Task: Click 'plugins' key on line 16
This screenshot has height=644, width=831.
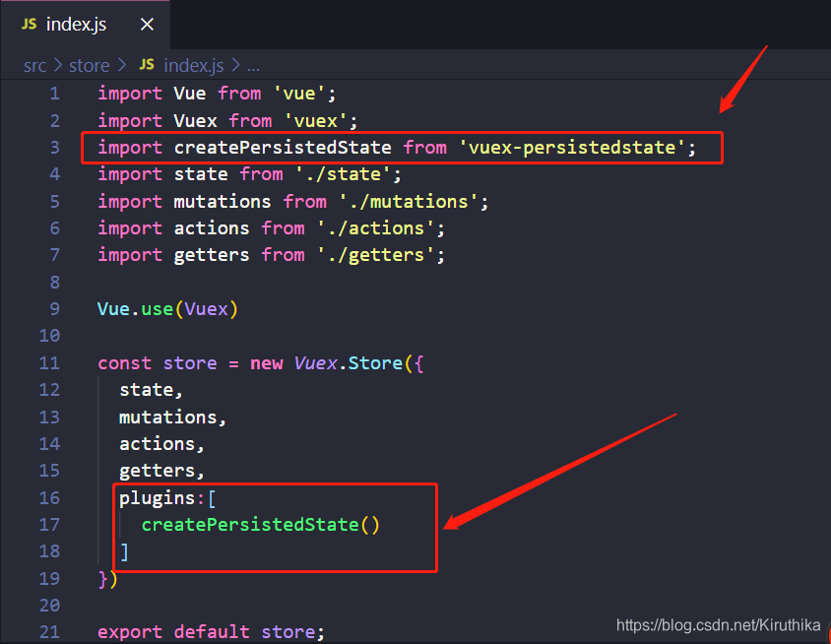Action: (x=158, y=498)
